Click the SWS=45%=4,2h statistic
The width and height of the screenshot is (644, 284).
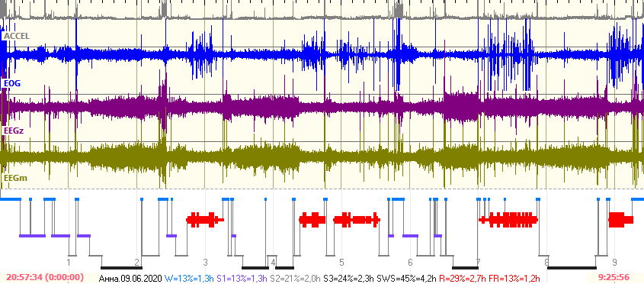407,279
